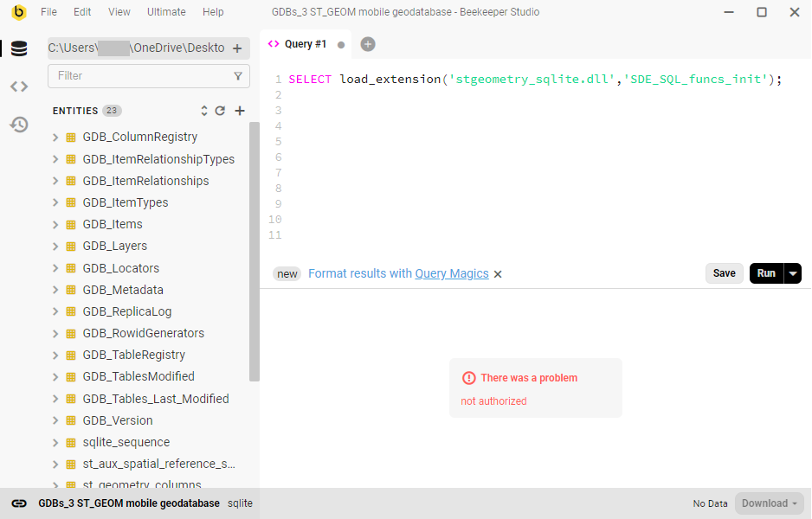Open a new query tab with plus icon

pyautogui.click(x=367, y=43)
